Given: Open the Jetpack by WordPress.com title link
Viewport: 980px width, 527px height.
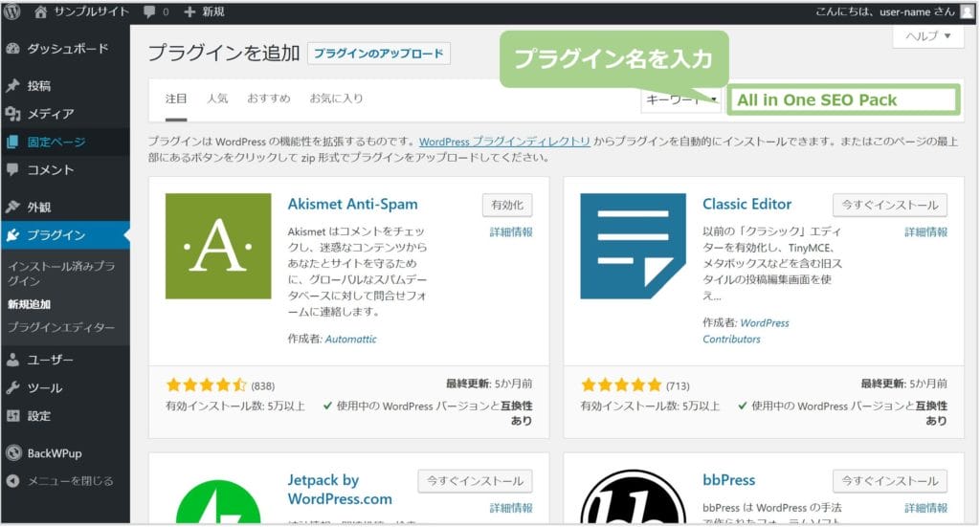Looking at the screenshot, I should 340,490.
